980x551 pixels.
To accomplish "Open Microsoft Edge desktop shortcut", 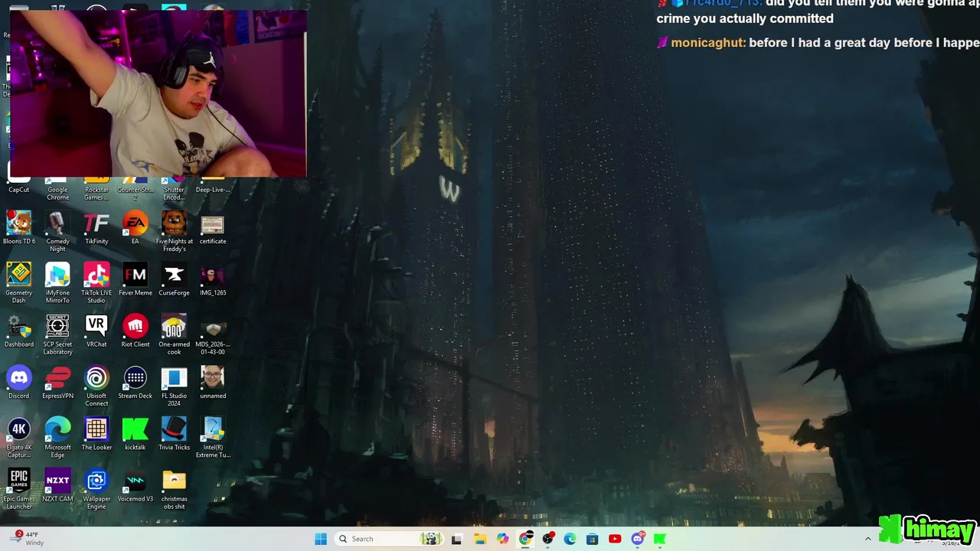I will point(57,438).
